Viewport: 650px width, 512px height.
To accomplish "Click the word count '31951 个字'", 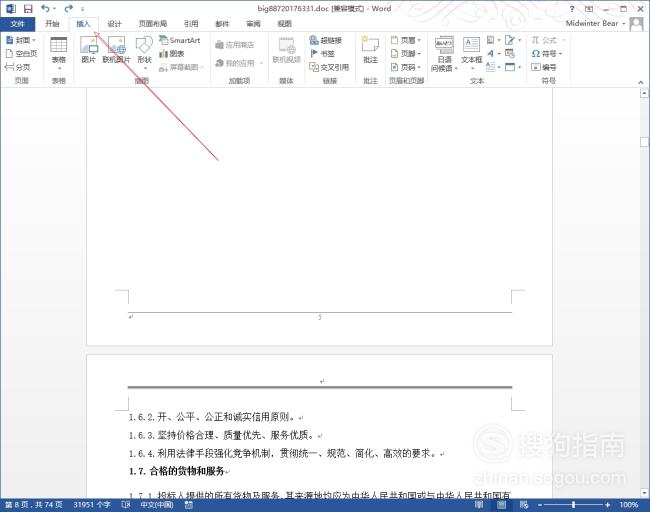I will [92, 505].
